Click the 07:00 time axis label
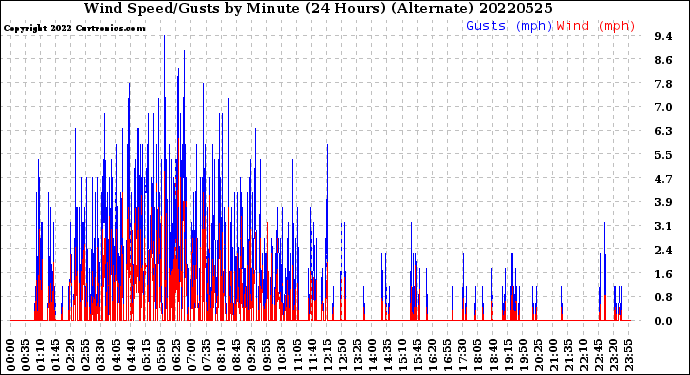 pos(191,355)
